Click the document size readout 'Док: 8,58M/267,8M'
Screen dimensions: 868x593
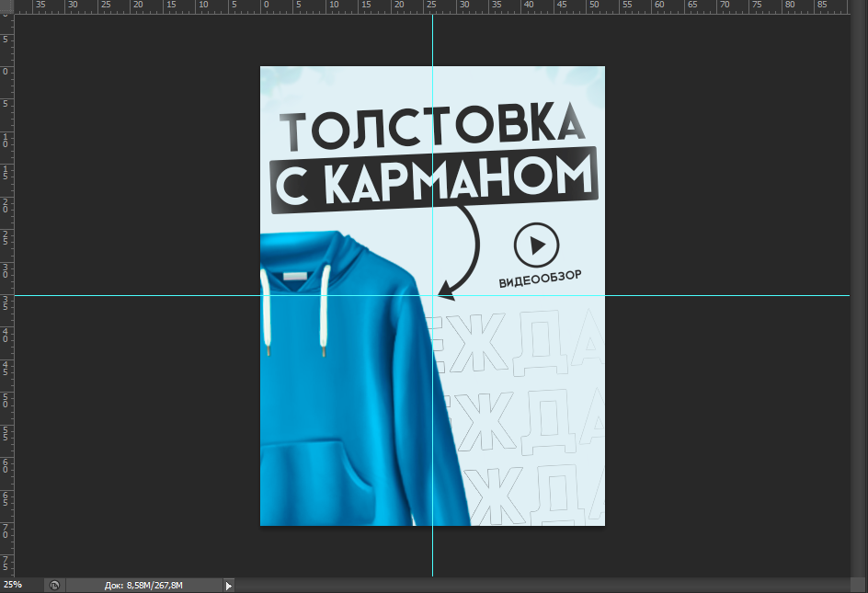click(143, 586)
